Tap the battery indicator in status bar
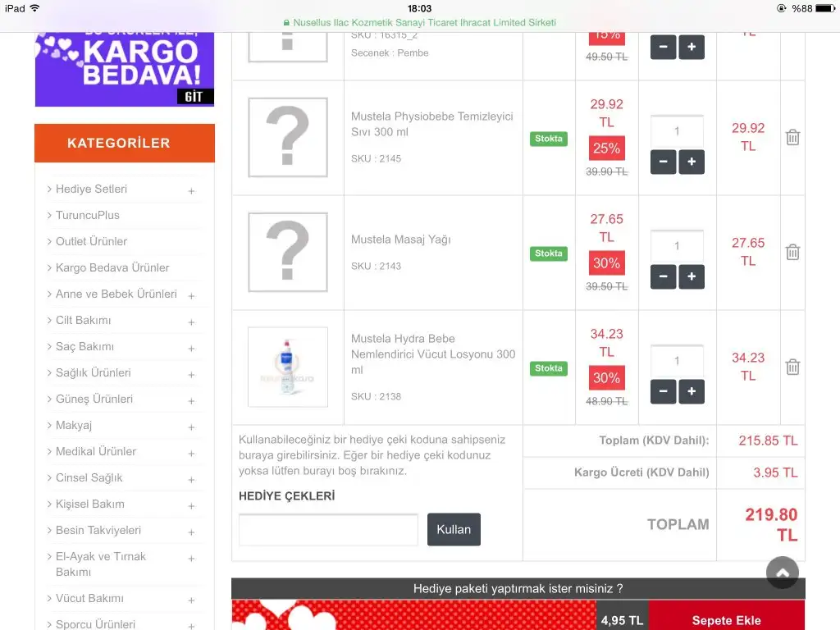840x630 pixels. coord(825,8)
